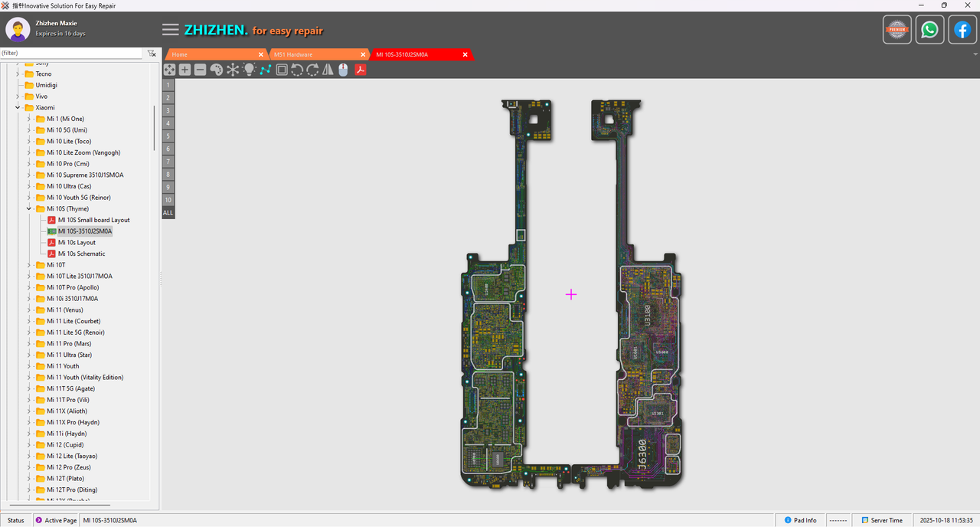Collapse the Mi 10S (Thyme) folder
Image resolution: width=980 pixels, height=527 pixels.
click(x=29, y=208)
